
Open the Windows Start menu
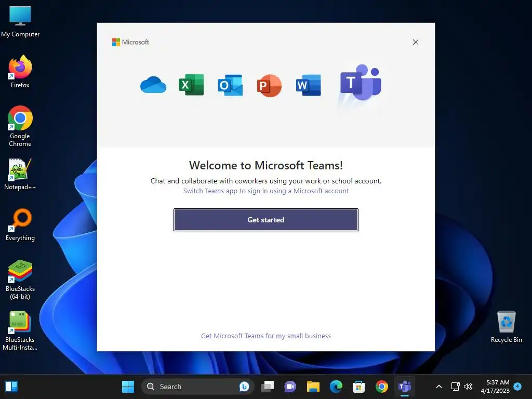(128, 387)
